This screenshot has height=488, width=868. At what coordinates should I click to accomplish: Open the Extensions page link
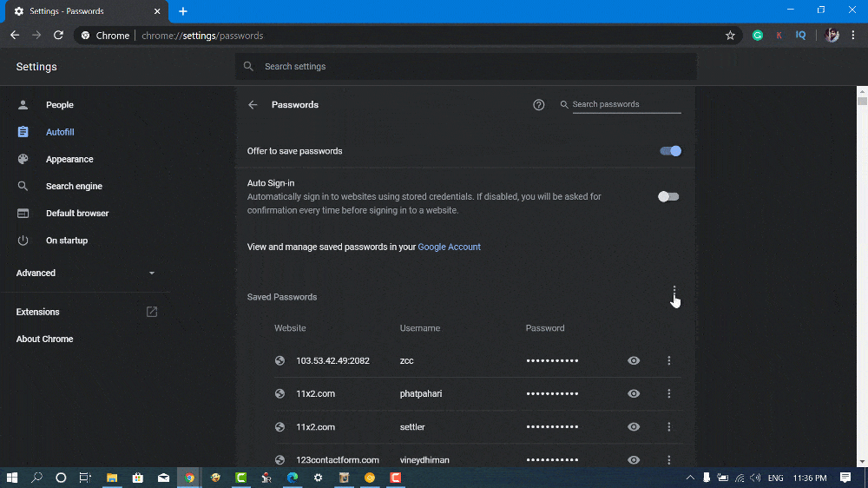coord(86,312)
